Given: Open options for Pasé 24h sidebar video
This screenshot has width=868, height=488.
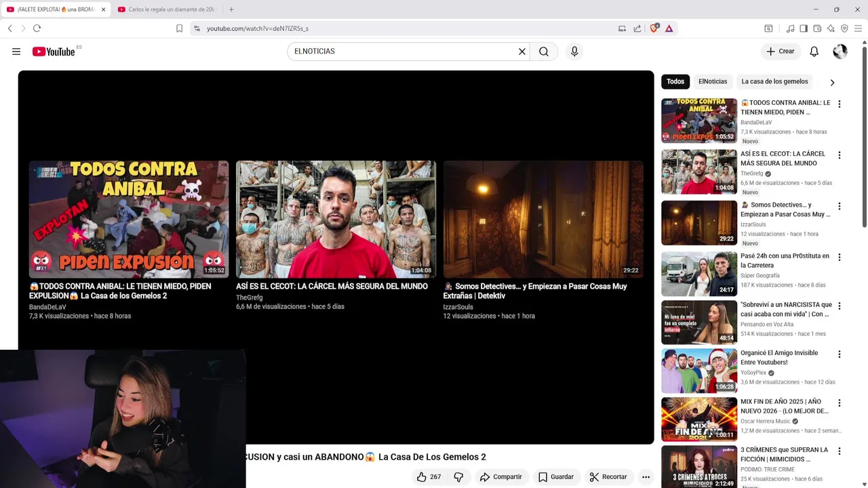Looking at the screenshot, I should (840, 258).
